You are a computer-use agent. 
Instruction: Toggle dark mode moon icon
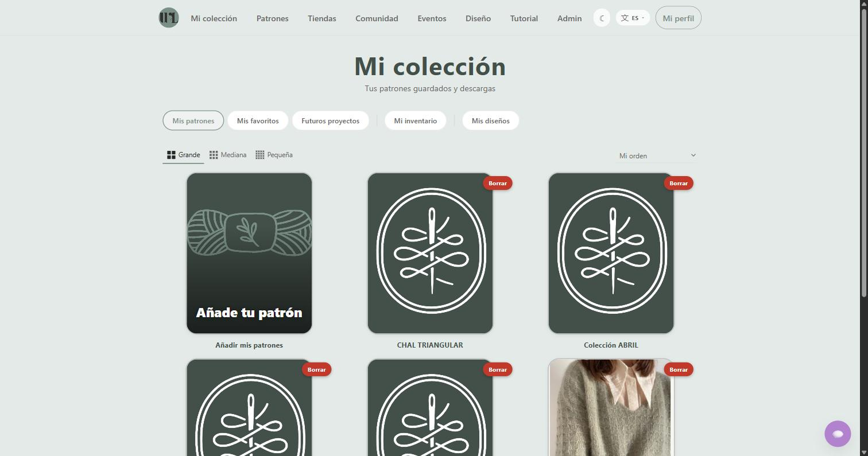602,18
